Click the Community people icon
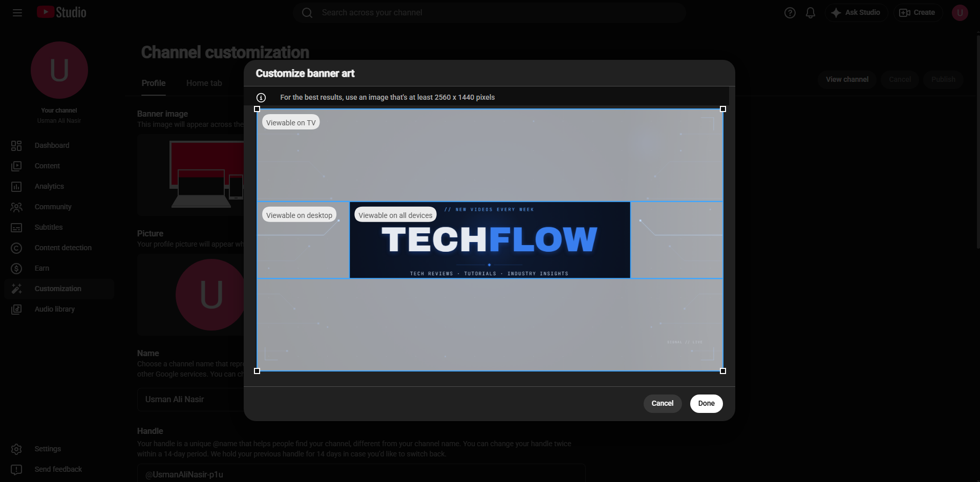This screenshot has height=482, width=980. click(x=16, y=207)
